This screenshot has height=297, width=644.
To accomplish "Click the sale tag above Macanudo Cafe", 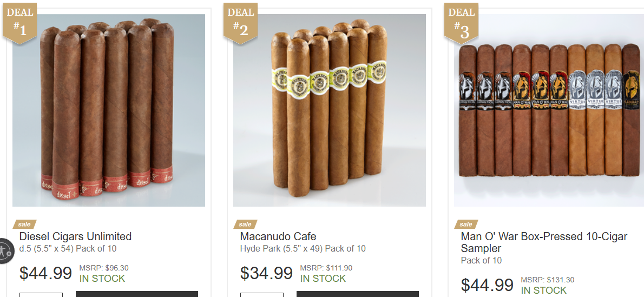I will 245,225.
